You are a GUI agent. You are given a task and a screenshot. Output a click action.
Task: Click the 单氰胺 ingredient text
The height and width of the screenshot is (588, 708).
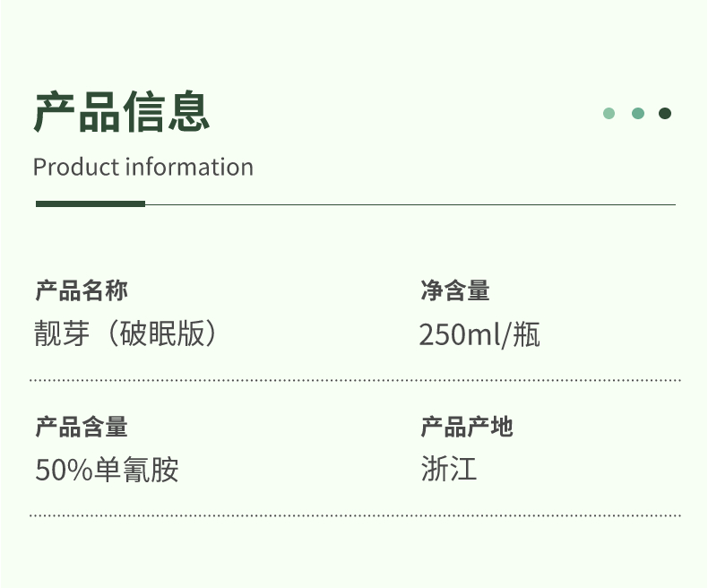click(x=136, y=470)
